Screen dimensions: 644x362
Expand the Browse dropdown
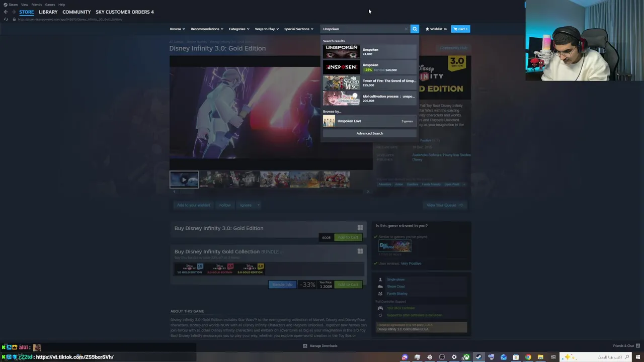[x=177, y=29]
